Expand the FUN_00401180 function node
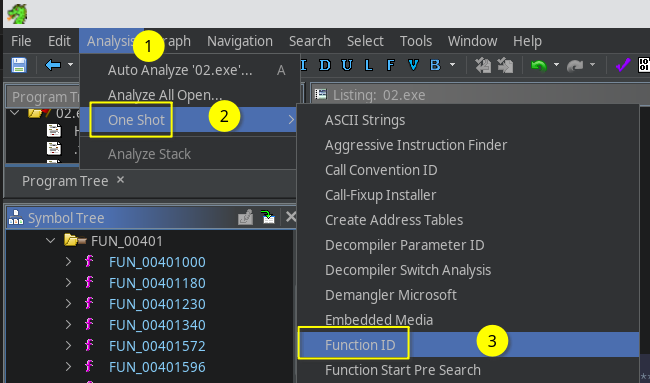Viewport: 650px width, 383px height. point(68,283)
